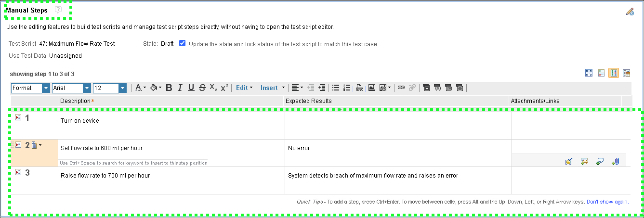Click the edit pencil icon at top right

pos(630,12)
